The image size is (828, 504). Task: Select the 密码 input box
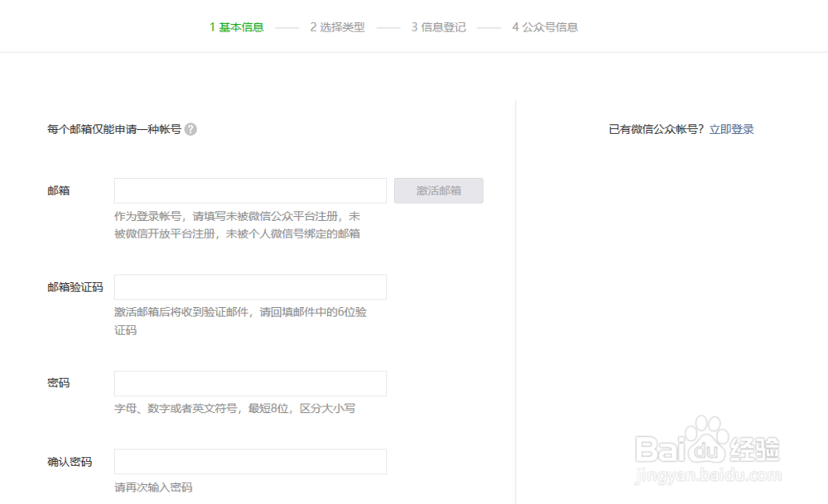tap(250, 383)
